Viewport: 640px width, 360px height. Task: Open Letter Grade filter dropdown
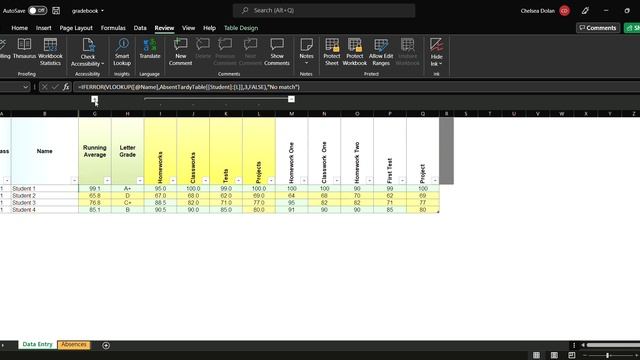140,180
